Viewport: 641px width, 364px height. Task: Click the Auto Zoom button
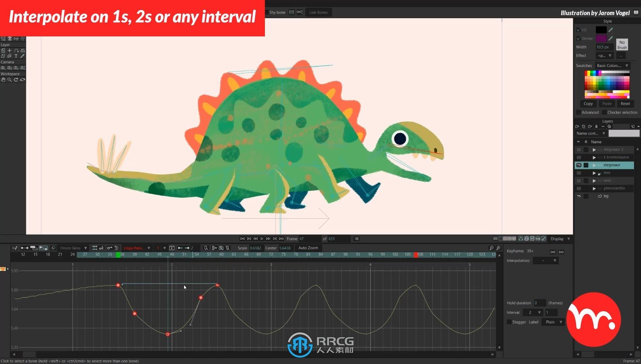[x=308, y=248]
